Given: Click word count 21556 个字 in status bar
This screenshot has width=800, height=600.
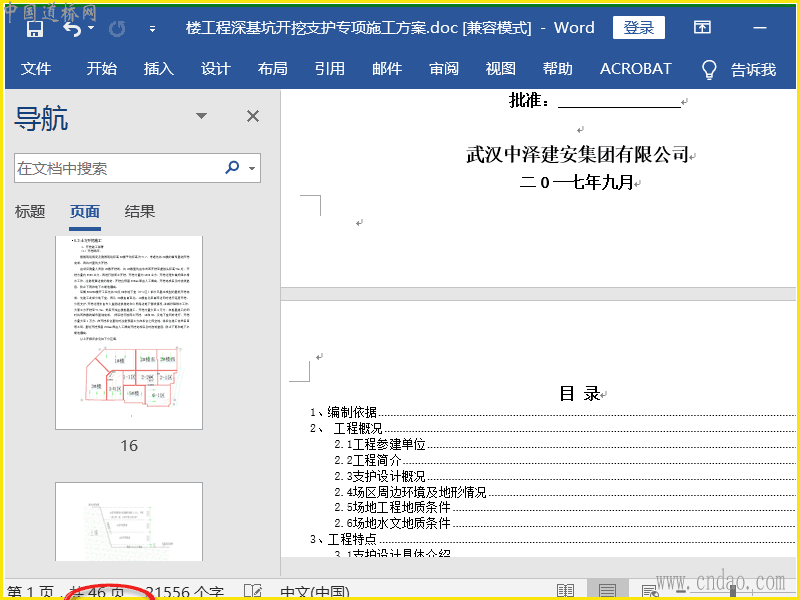Looking at the screenshot, I should (x=185, y=592).
